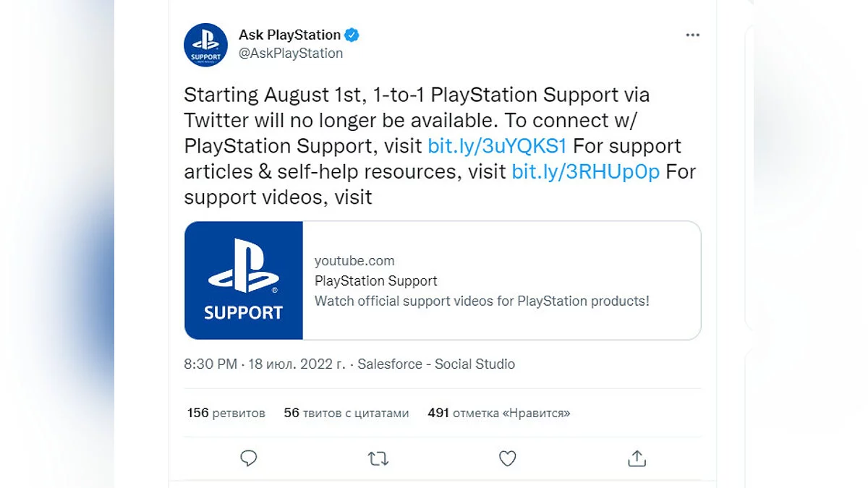Screen dimensions: 868x488
Task: View the 491 likes list
Action: (x=499, y=414)
